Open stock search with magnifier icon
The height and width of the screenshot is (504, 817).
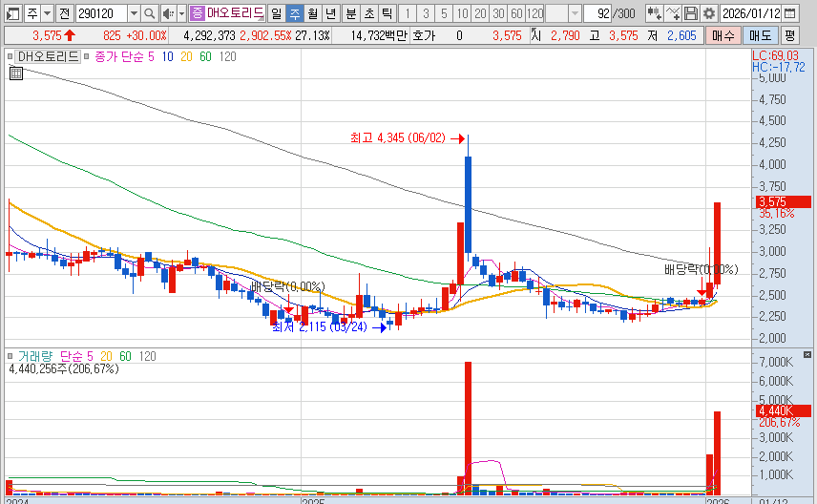click(149, 13)
